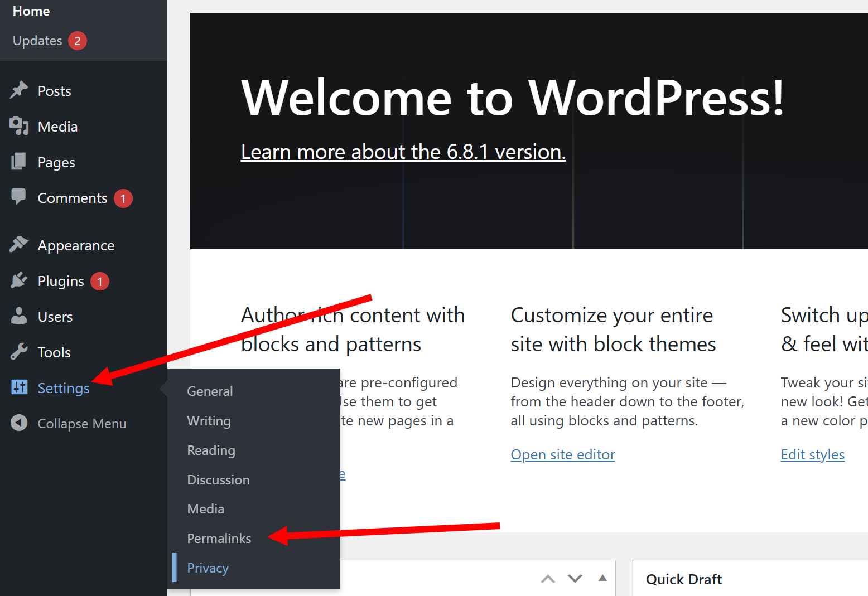Click the Appearance paintbrush icon

[x=19, y=245]
